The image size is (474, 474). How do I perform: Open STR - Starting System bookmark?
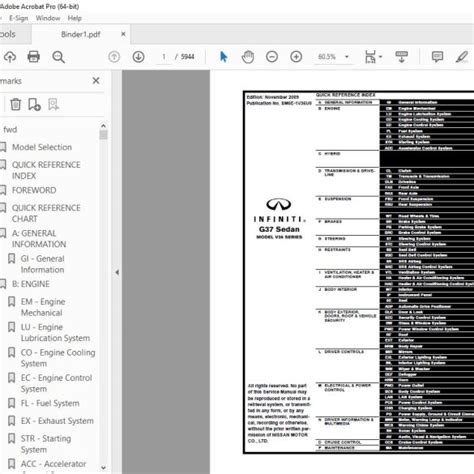(46, 444)
